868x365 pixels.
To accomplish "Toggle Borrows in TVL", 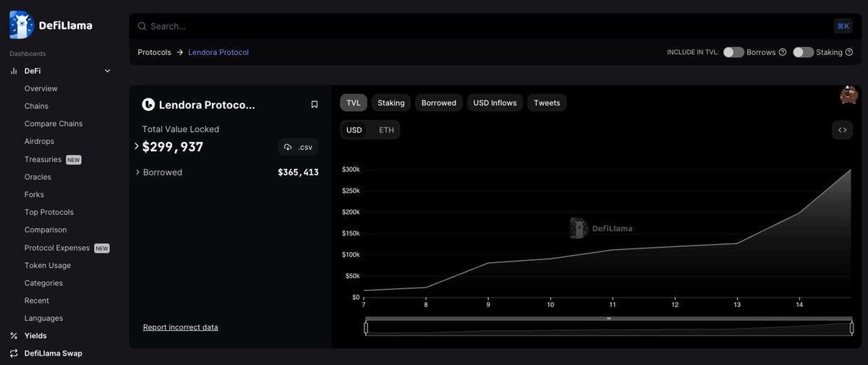I will click(733, 52).
